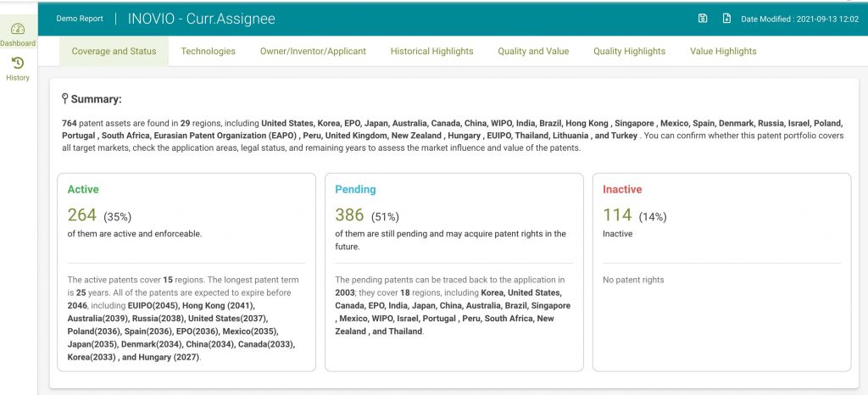Click the 2003 application year text
Screen dimensions: 868x395
click(x=344, y=292)
